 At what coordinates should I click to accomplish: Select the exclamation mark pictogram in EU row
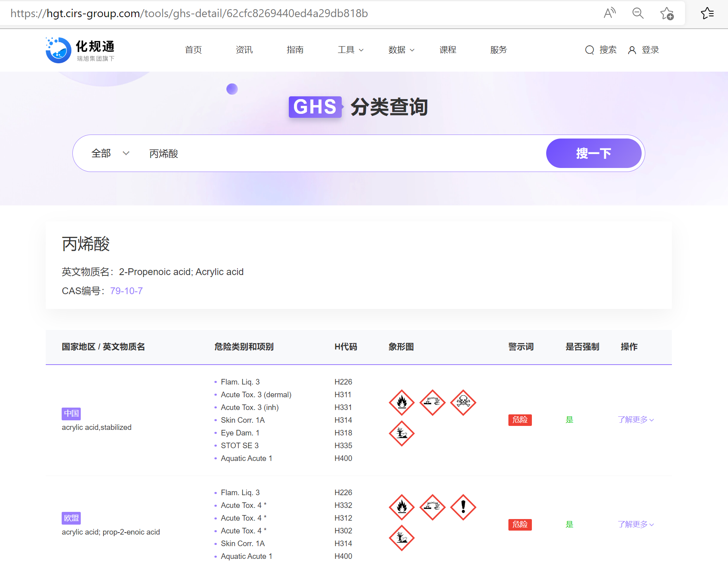pos(463,508)
